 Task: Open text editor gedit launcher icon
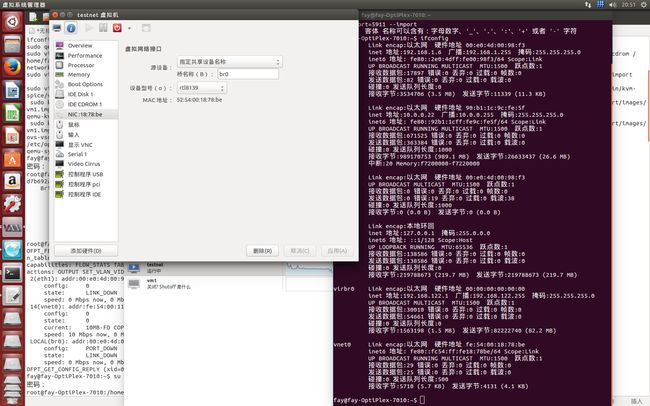pos(12,295)
